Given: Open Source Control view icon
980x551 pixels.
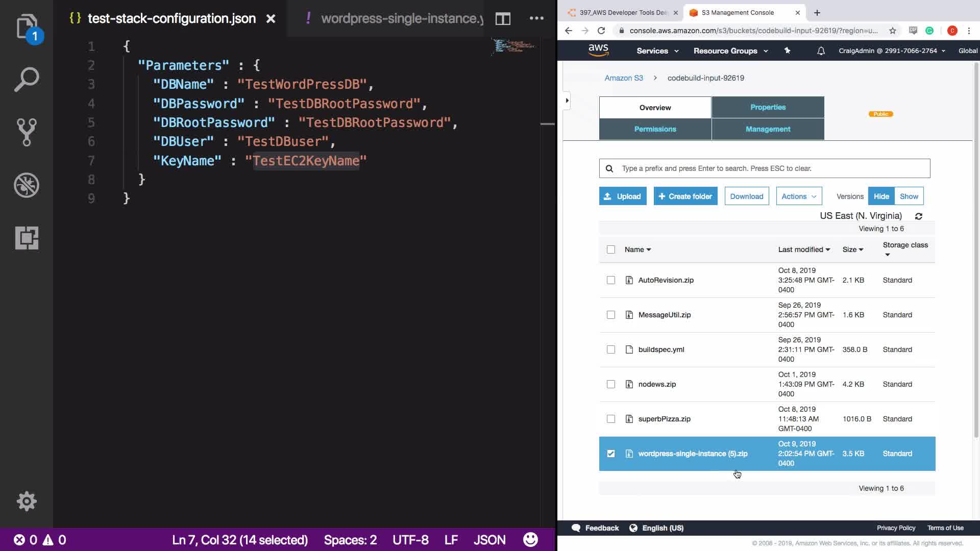Looking at the screenshot, I should 27,132.
